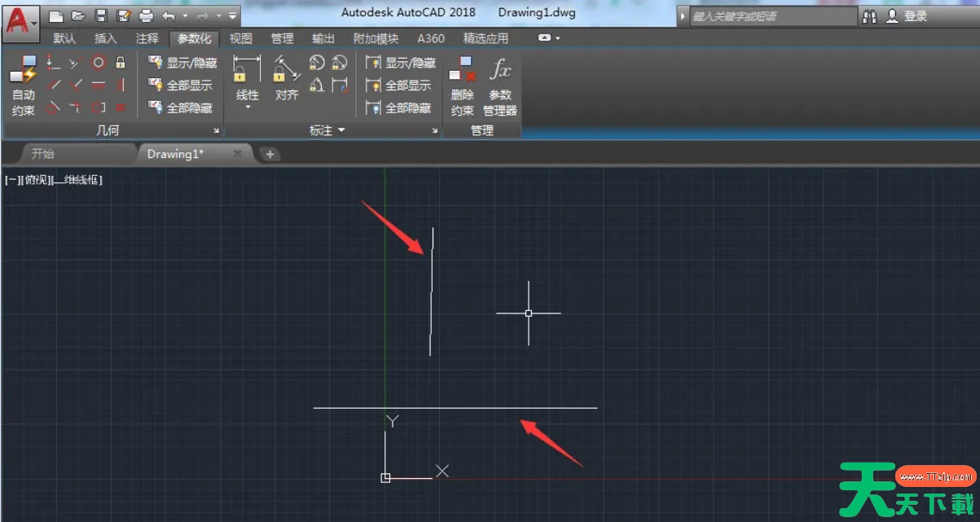Show all geometric constraints (全部显示)
This screenshot has width=980, height=522.
[x=181, y=86]
